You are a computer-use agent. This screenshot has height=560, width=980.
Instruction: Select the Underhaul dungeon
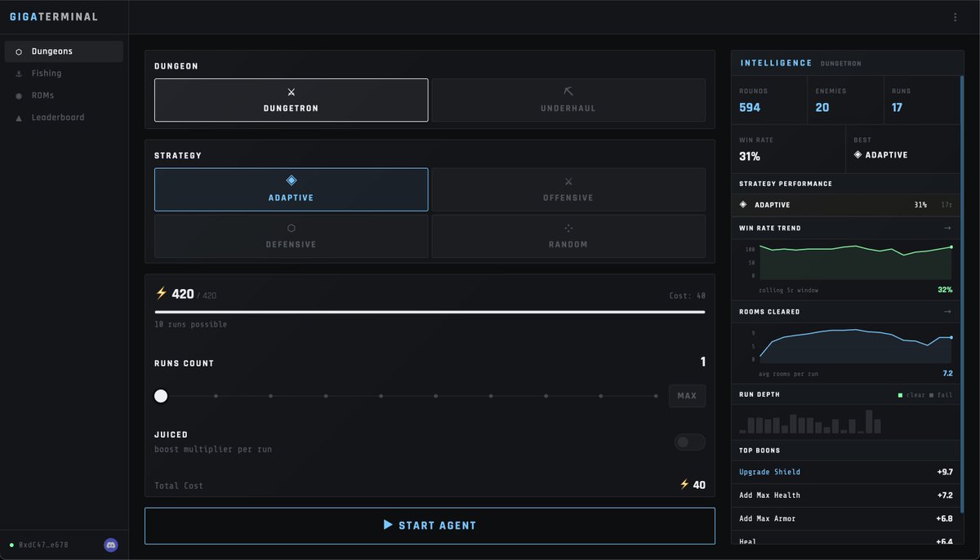(x=568, y=100)
